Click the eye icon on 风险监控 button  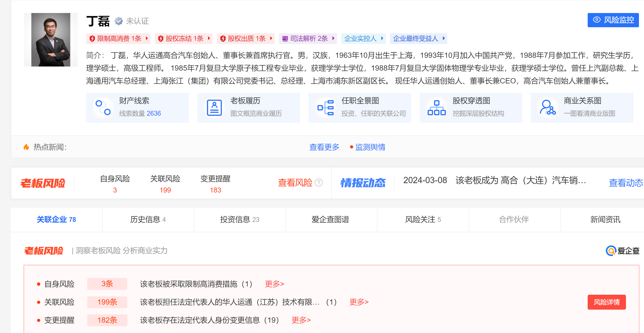click(597, 20)
